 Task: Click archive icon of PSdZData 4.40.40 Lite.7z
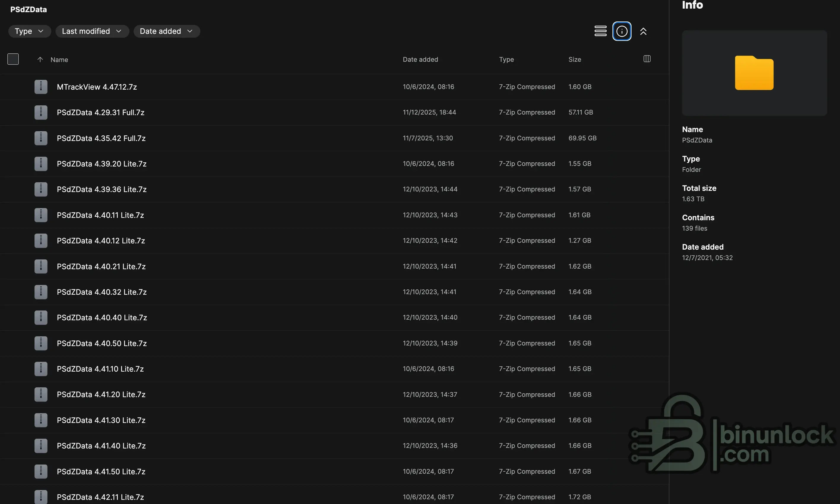coord(41,318)
